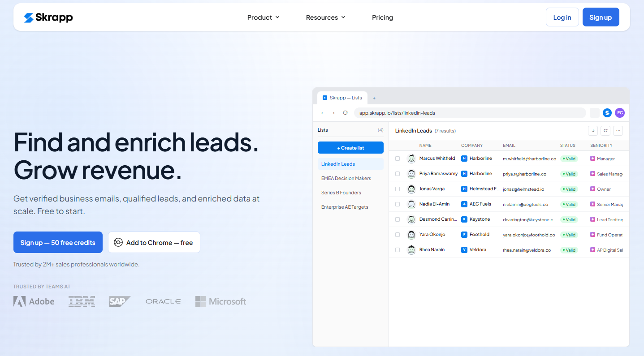644x356 pixels.
Task: Select the checkbox for Marcus Whitfield
Action: coord(398,159)
